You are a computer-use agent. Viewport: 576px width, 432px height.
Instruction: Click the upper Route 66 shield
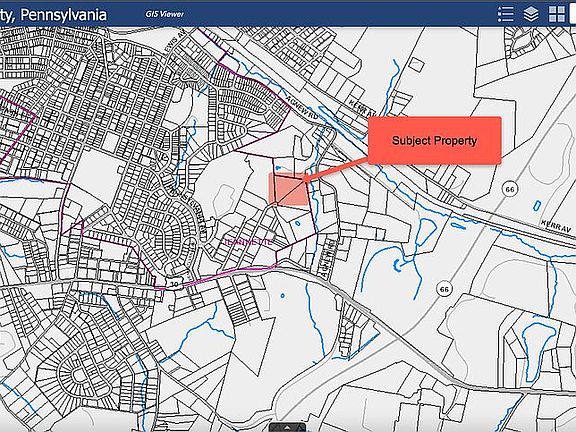[x=510, y=189]
